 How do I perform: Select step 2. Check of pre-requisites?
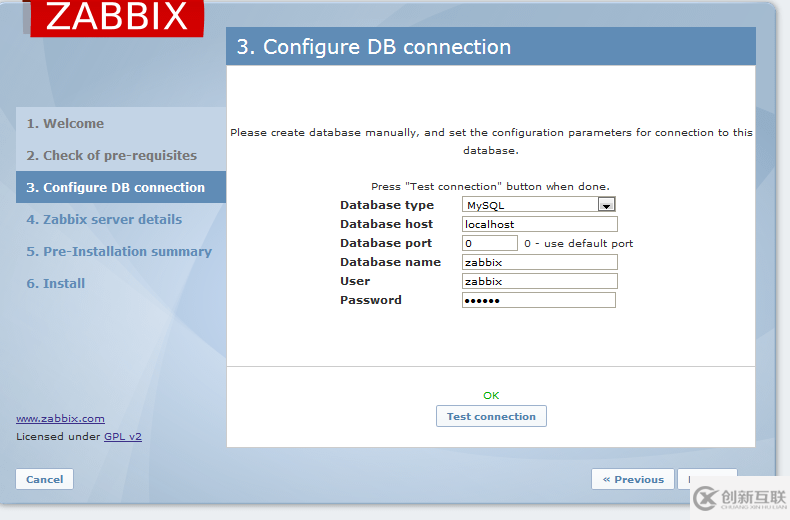coord(111,155)
